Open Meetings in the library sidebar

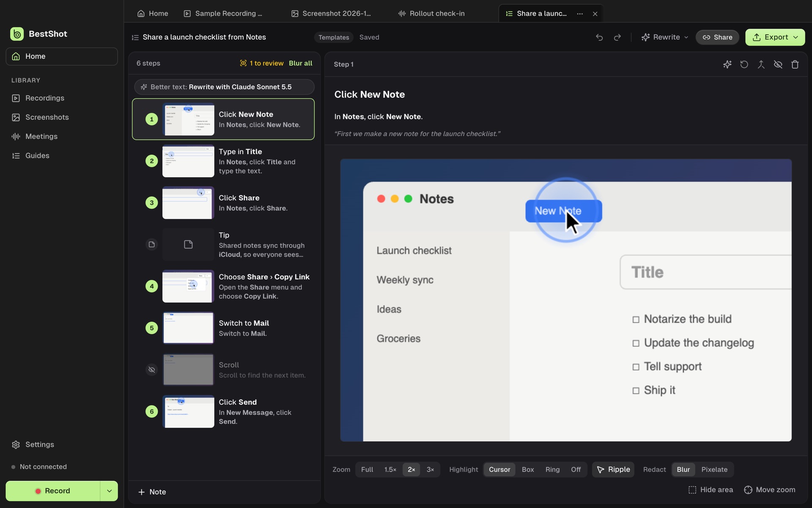[x=62, y=136]
